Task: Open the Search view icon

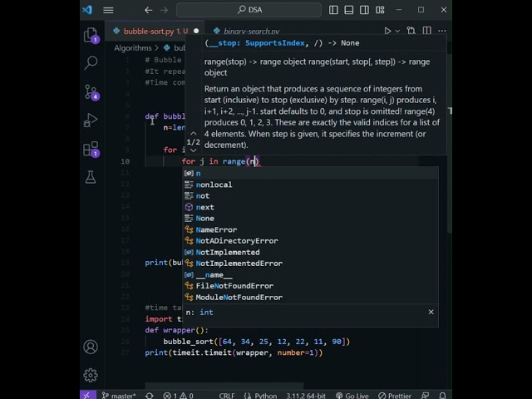Action: pos(91,63)
